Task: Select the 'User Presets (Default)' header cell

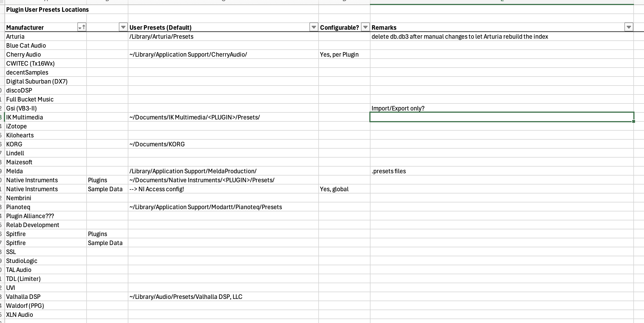Action: pos(223,27)
